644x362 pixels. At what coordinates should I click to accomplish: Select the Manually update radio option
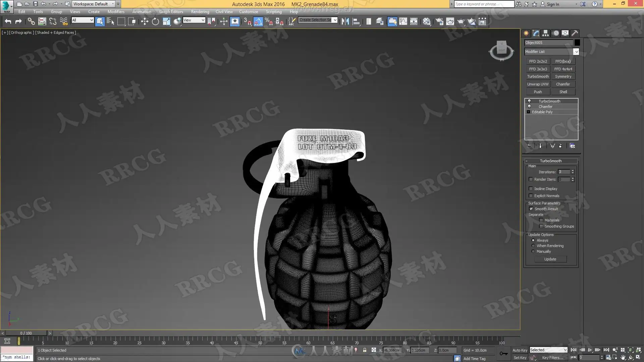coord(533,251)
